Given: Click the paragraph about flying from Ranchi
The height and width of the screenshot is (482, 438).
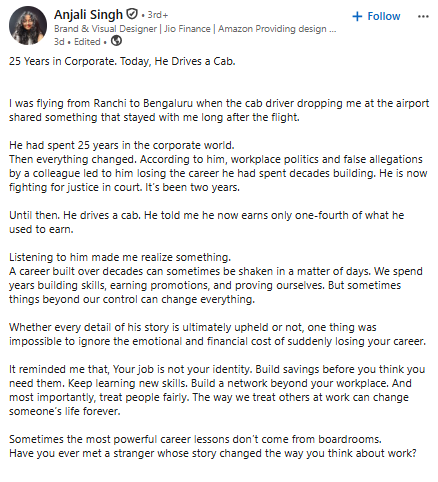Looking at the screenshot, I should (x=219, y=110).
